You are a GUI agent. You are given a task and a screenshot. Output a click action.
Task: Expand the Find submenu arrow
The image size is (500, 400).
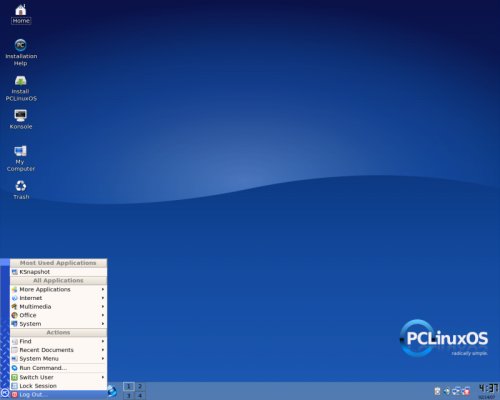click(103, 341)
